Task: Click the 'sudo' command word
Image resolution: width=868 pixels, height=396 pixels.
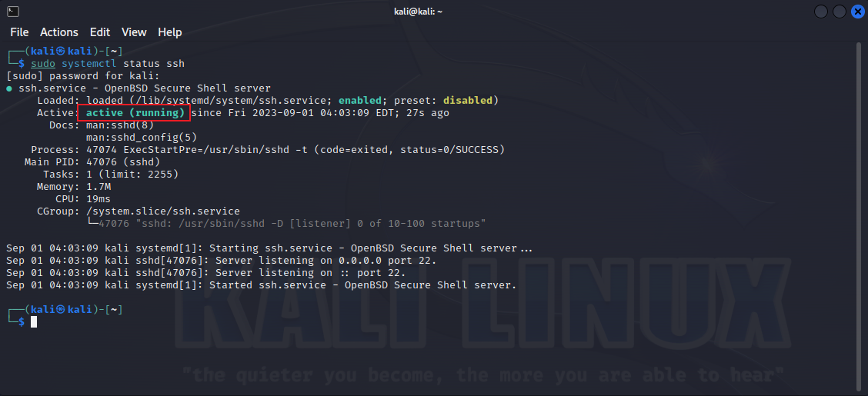Action: point(43,64)
